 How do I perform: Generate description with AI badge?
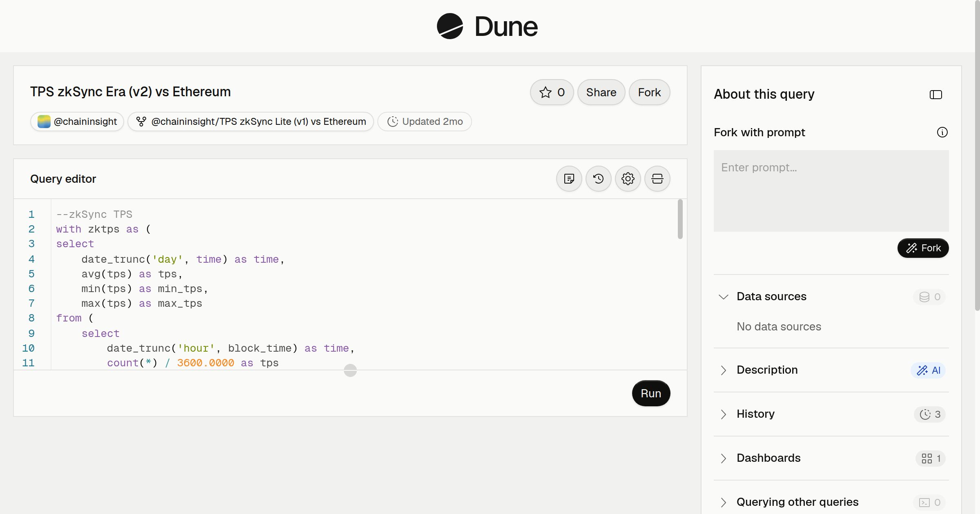pyautogui.click(x=928, y=370)
